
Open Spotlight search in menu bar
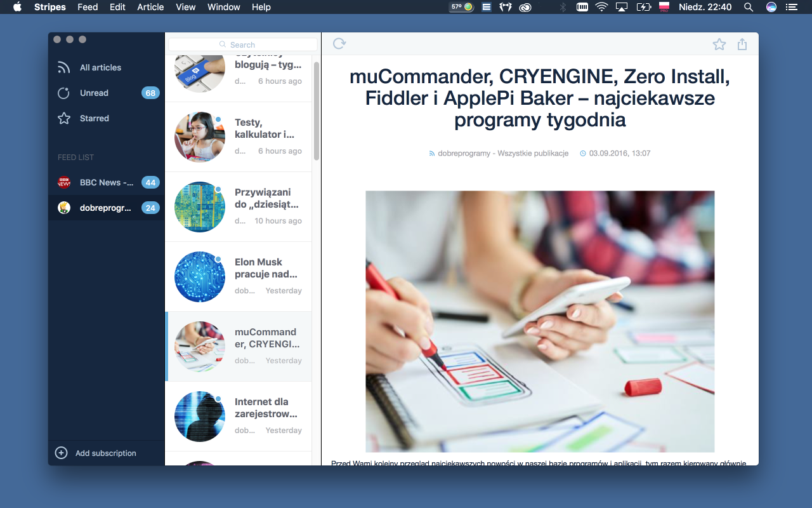click(749, 7)
